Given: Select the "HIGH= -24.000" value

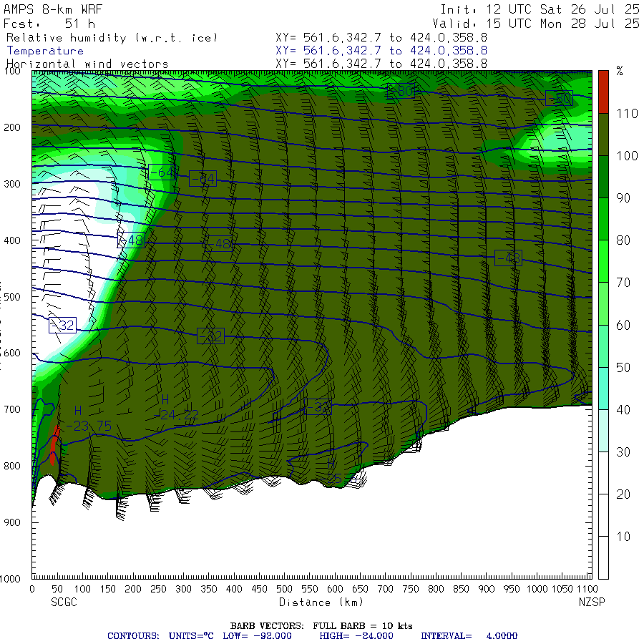Looking at the screenshot, I should [x=356, y=636].
